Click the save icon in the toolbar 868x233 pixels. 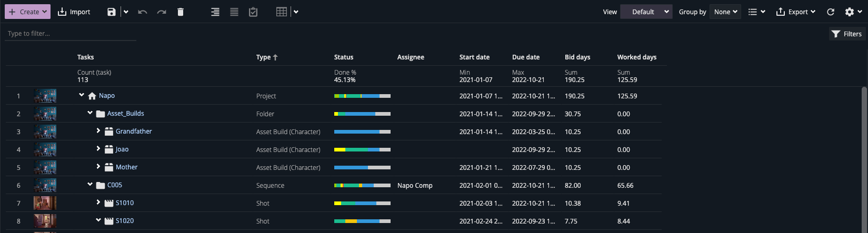point(111,12)
